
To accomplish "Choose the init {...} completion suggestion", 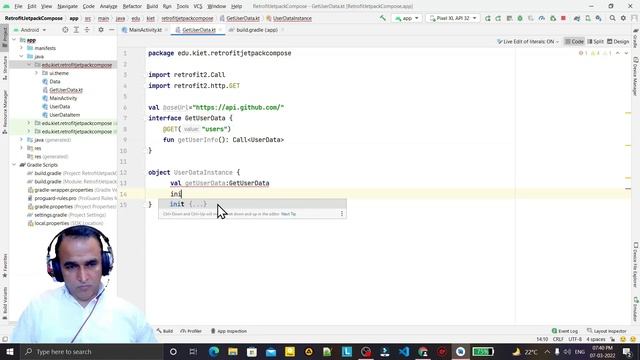I will pos(252,204).
